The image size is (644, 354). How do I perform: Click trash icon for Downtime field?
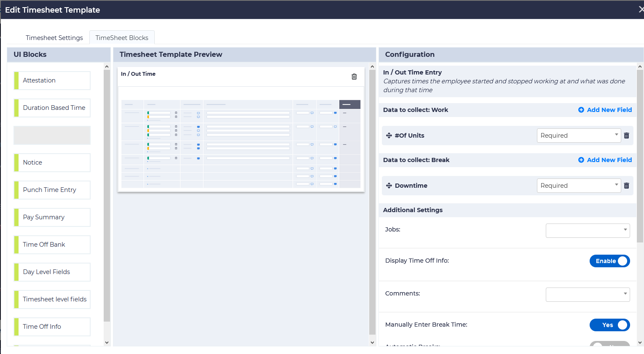pyautogui.click(x=626, y=186)
